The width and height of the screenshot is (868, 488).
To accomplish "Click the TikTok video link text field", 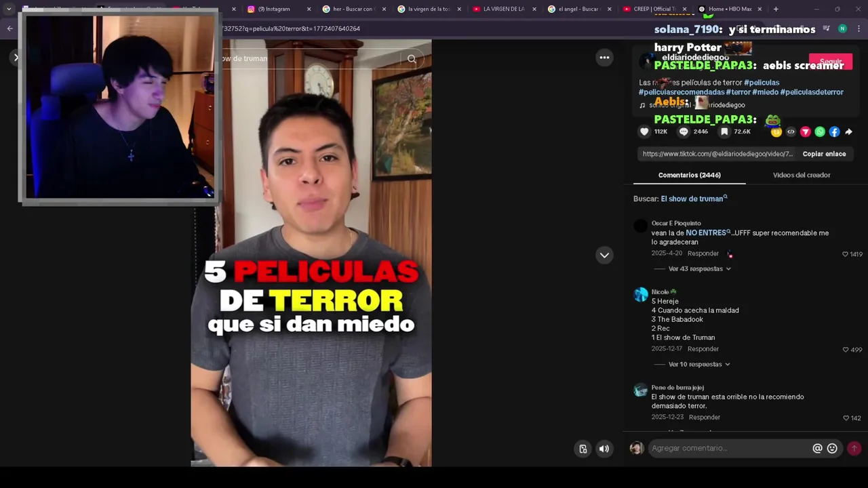I will click(717, 154).
